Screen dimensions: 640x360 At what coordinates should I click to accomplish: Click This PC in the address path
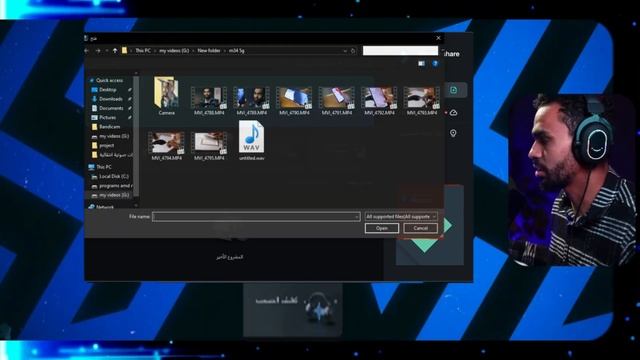[x=143, y=51]
